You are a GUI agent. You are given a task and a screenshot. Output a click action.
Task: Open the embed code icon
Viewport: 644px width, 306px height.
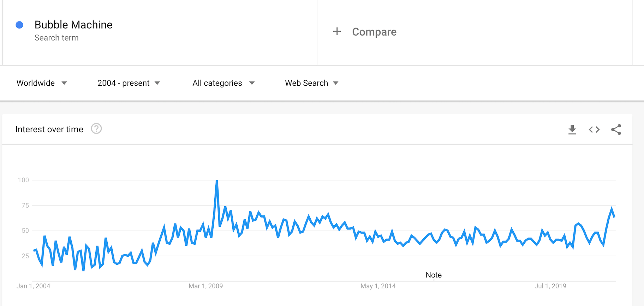594,130
